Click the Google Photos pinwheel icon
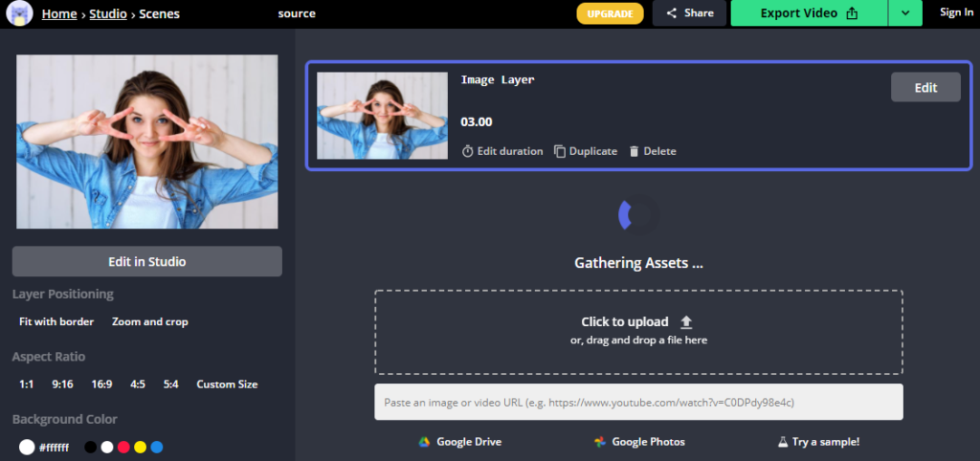The height and width of the screenshot is (461, 980). (600, 442)
